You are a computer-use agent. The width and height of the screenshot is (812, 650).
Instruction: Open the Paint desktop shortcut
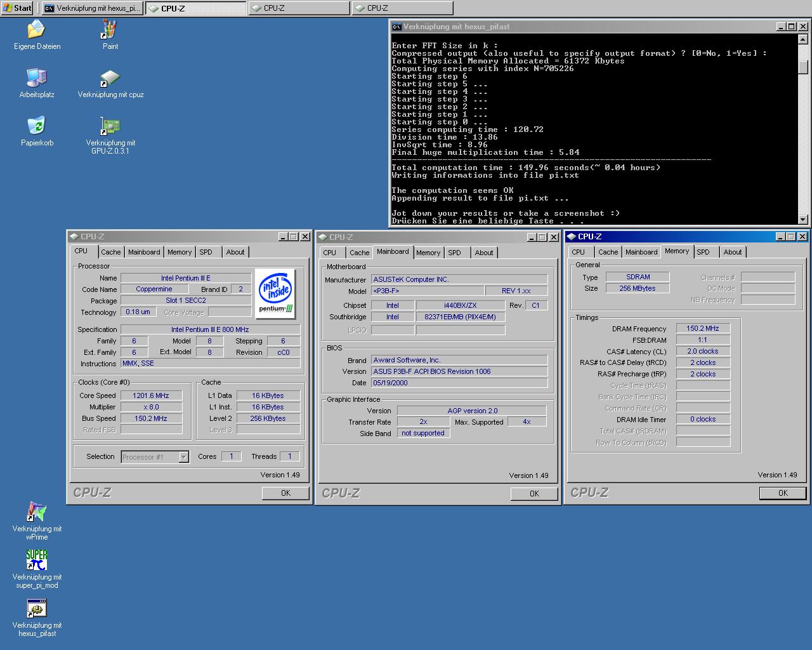tap(110, 29)
